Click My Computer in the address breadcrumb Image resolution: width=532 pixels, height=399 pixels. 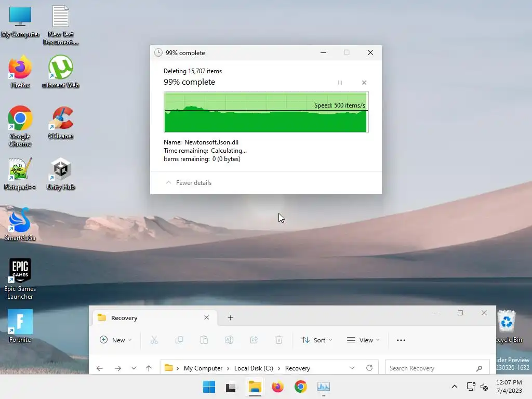click(x=203, y=368)
